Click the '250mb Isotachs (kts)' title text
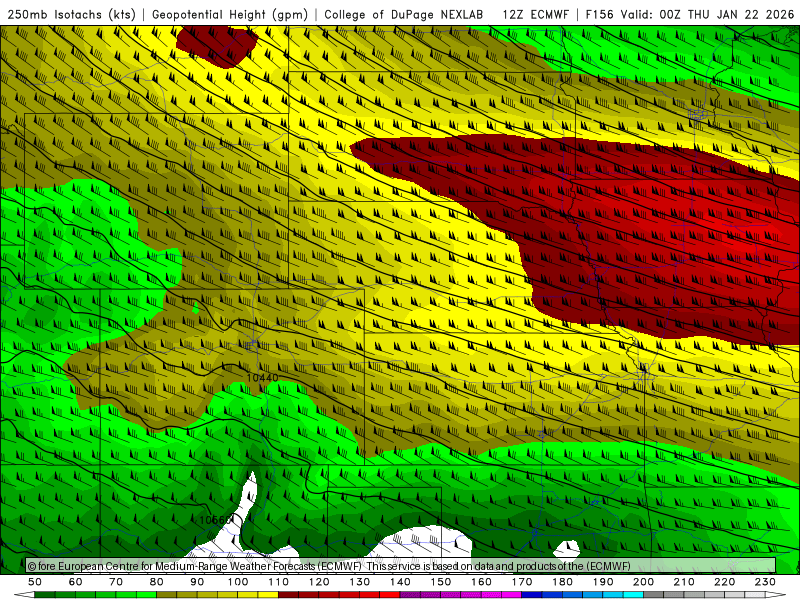800x600 pixels. point(71,14)
